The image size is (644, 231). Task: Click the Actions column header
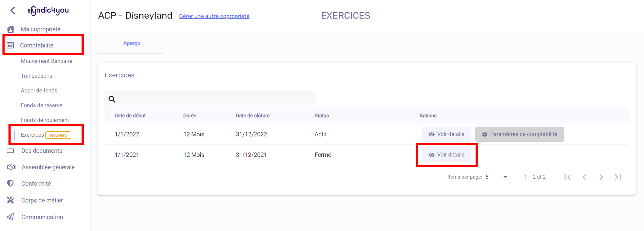click(x=428, y=115)
